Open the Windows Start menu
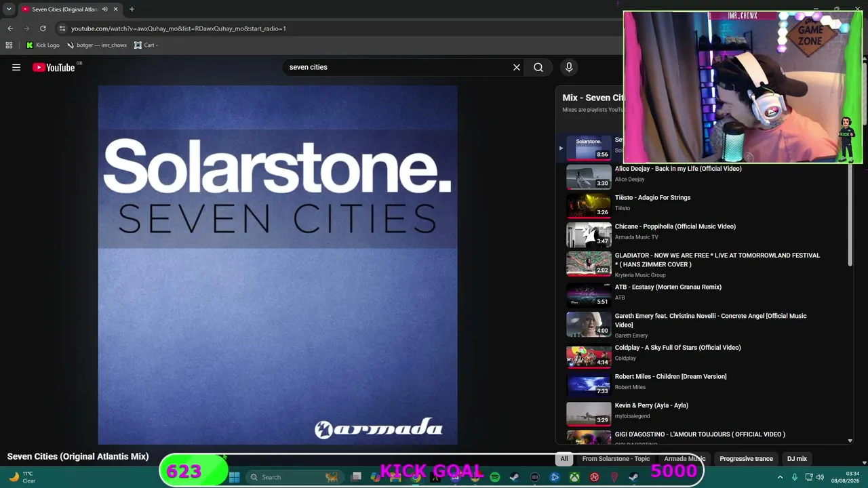Screen dimensions: 868x488 click(235, 477)
